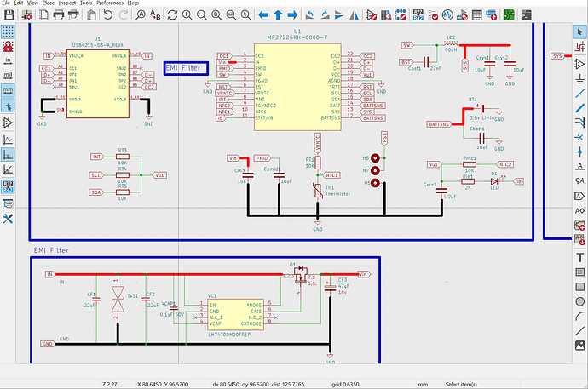Open the Preferences menu
The image size is (588, 389).
tap(110, 3)
